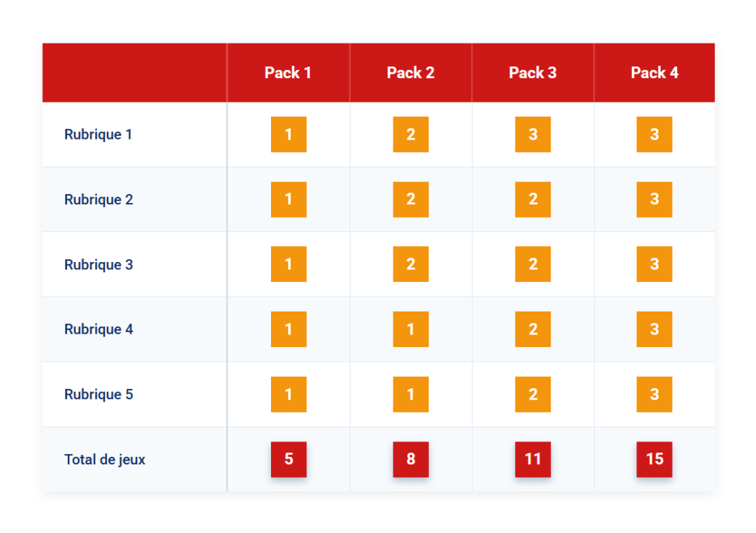Click the Rubrique 5 row label
756x533 pixels.
[x=98, y=394]
